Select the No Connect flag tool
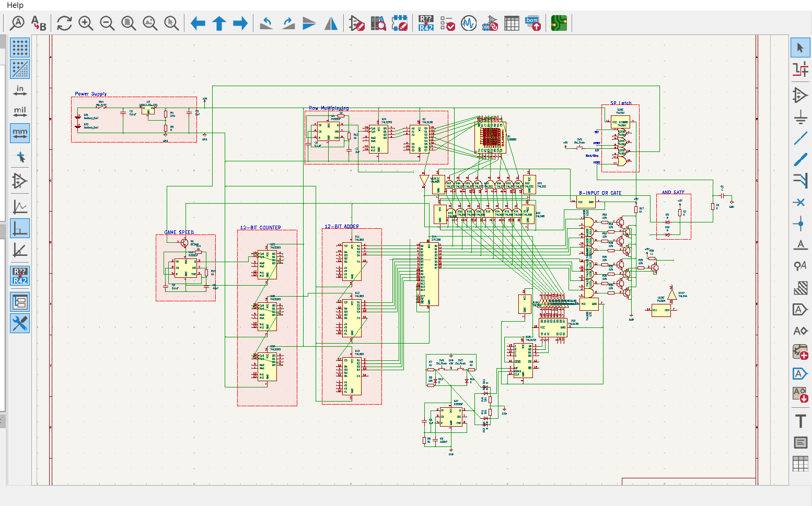Screen dimensions: 812x506 [x=800, y=202]
